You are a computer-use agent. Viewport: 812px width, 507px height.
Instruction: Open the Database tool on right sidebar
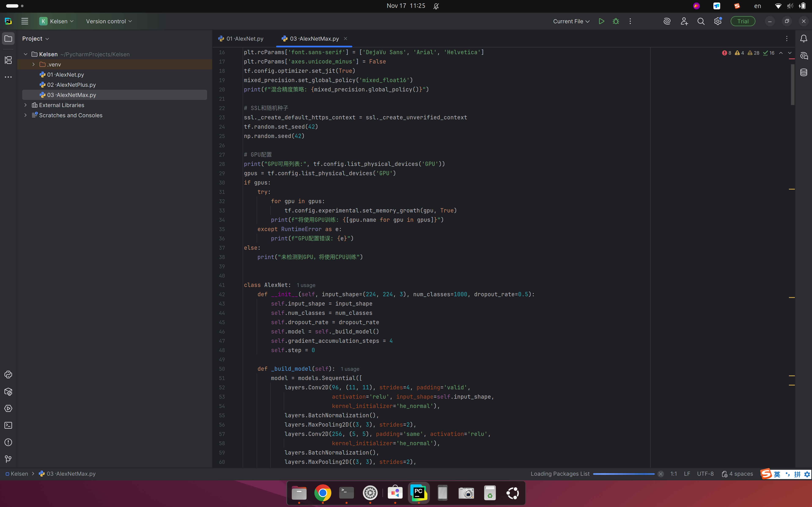(804, 72)
